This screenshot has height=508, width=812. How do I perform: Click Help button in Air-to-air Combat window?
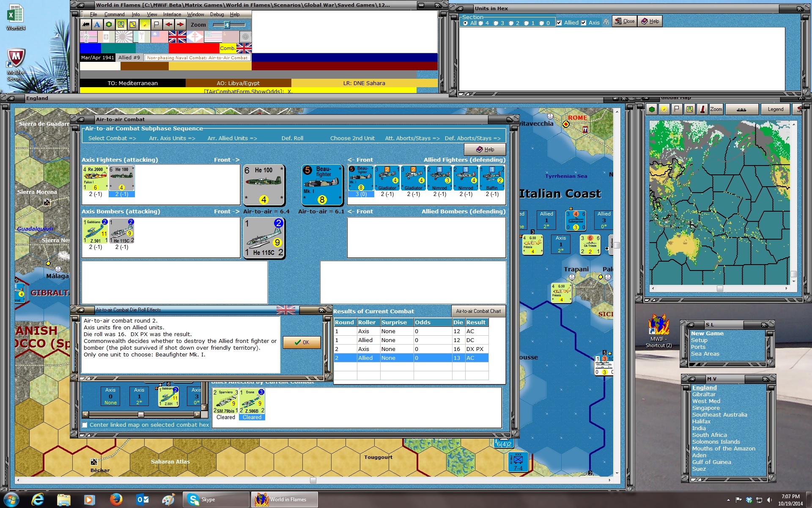(x=485, y=149)
